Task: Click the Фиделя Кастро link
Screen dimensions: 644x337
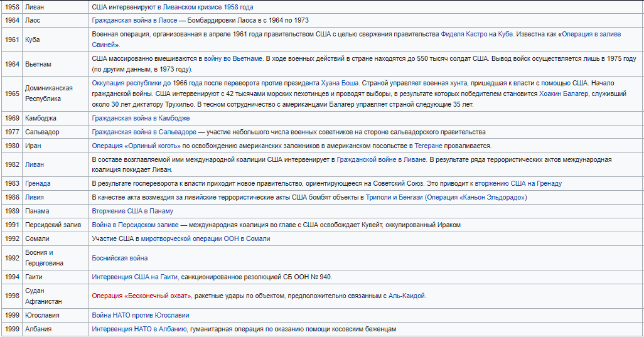Action: click(x=464, y=34)
